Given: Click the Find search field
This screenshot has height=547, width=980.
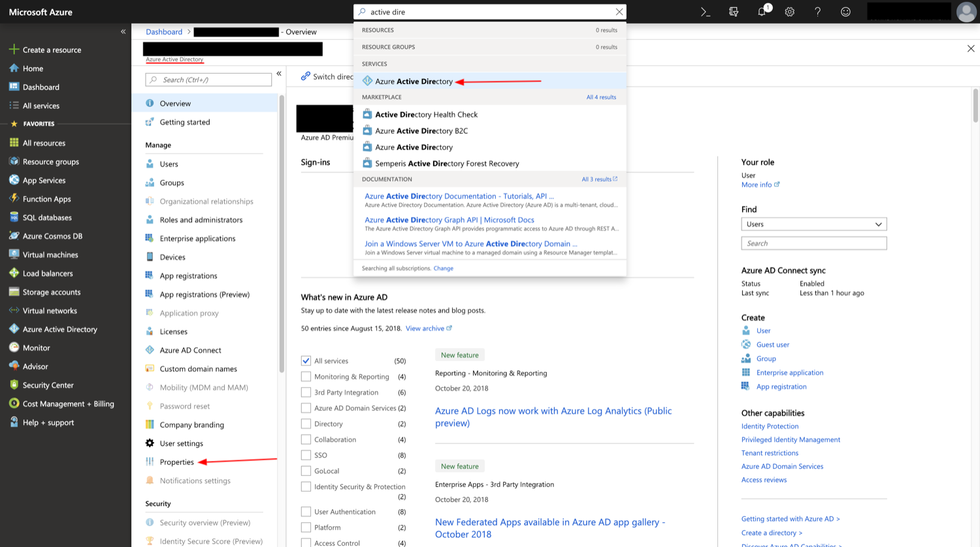Looking at the screenshot, I should tap(814, 243).
